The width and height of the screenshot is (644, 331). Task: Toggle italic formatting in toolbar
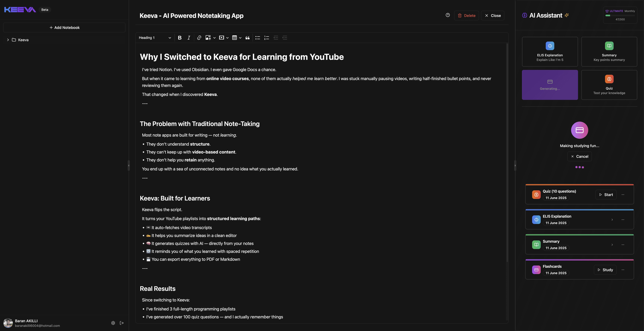point(189,38)
